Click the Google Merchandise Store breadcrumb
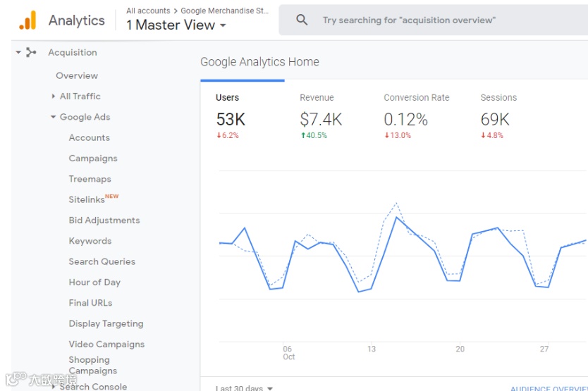588x391 pixels. click(x=225, y=11)
